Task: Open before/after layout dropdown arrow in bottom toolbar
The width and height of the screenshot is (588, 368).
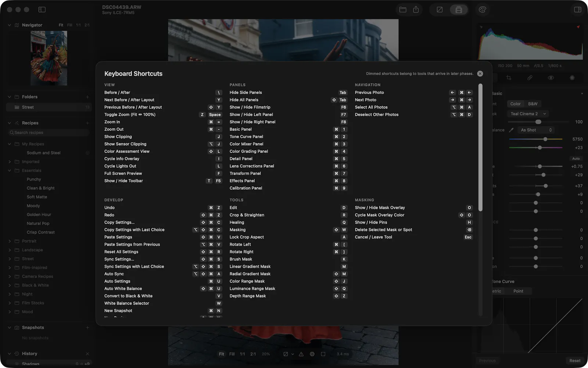Action: pyautogui.click(x=293, y=354)
